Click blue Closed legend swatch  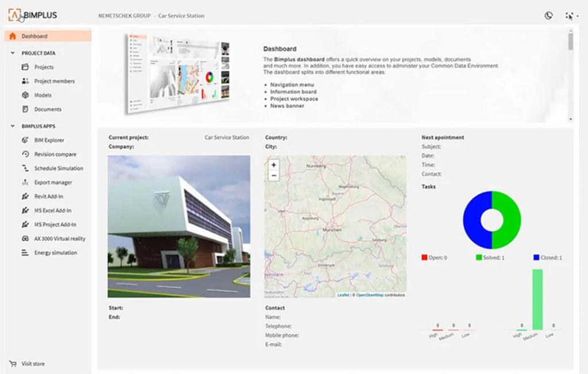click(536, 258)
